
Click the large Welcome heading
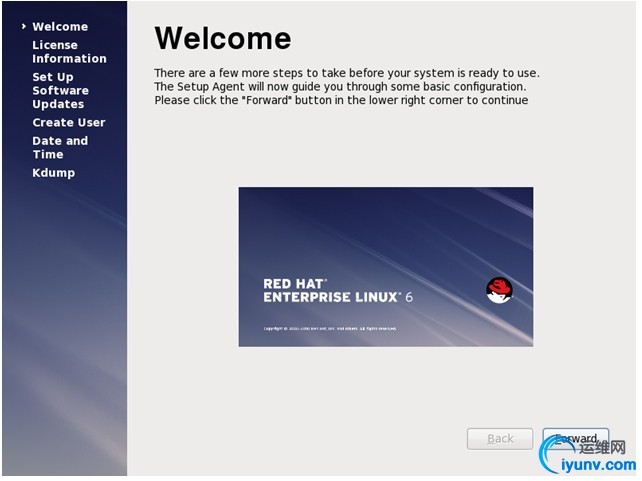click(x=223, y=38)
